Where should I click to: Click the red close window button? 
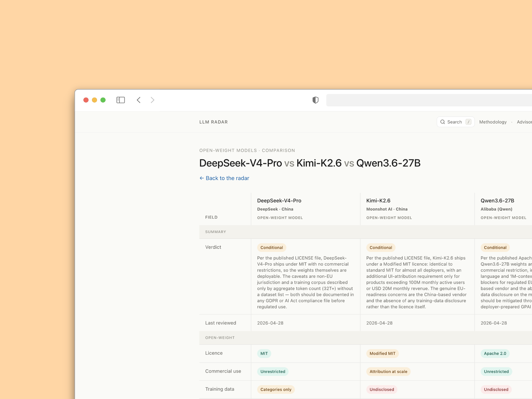(86, 100)
